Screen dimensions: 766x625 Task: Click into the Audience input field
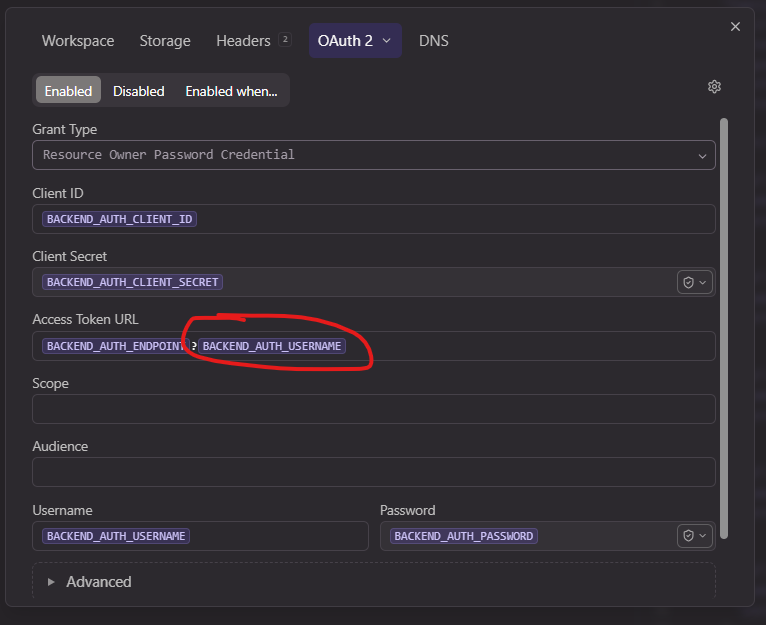pyautogui.click(x=373, y=472)
